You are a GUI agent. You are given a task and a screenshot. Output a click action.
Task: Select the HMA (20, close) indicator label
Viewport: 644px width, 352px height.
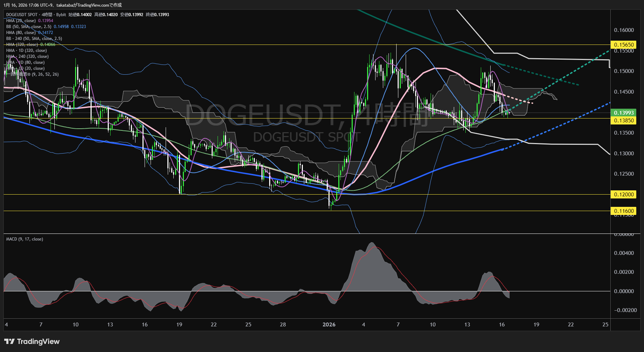[x=21, y=21]
